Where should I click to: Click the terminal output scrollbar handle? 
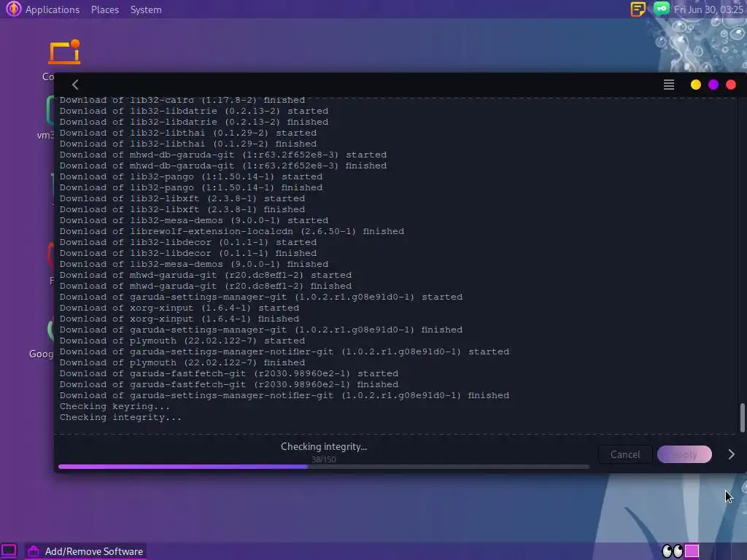point(742,418)
